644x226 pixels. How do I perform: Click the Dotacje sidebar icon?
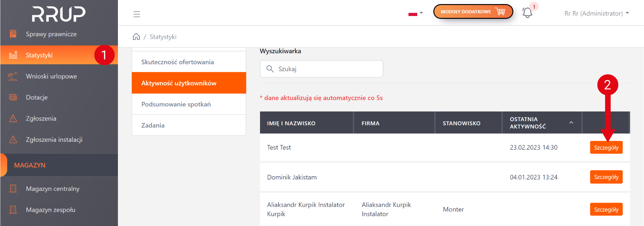pyautogui.click(x=13, y=97)
